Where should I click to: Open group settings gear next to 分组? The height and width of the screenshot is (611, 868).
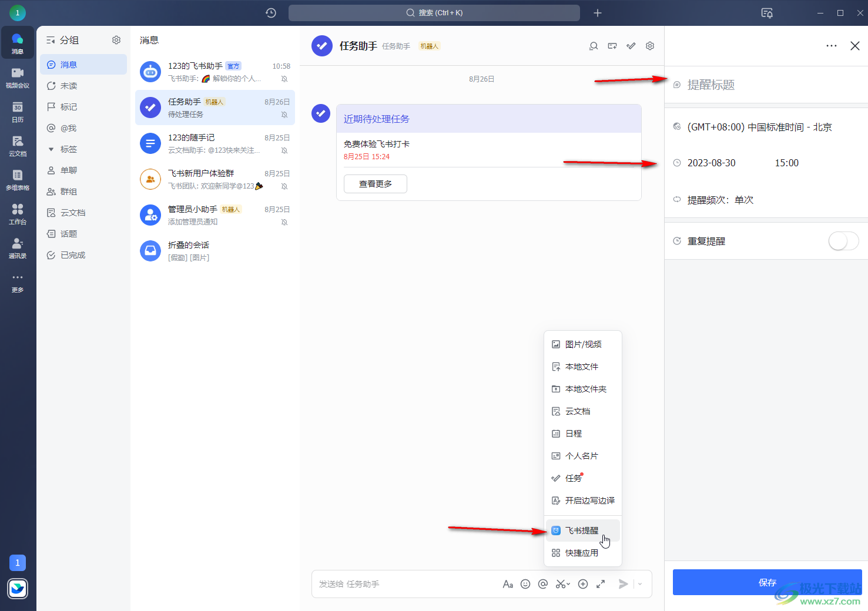coord(116,40)
